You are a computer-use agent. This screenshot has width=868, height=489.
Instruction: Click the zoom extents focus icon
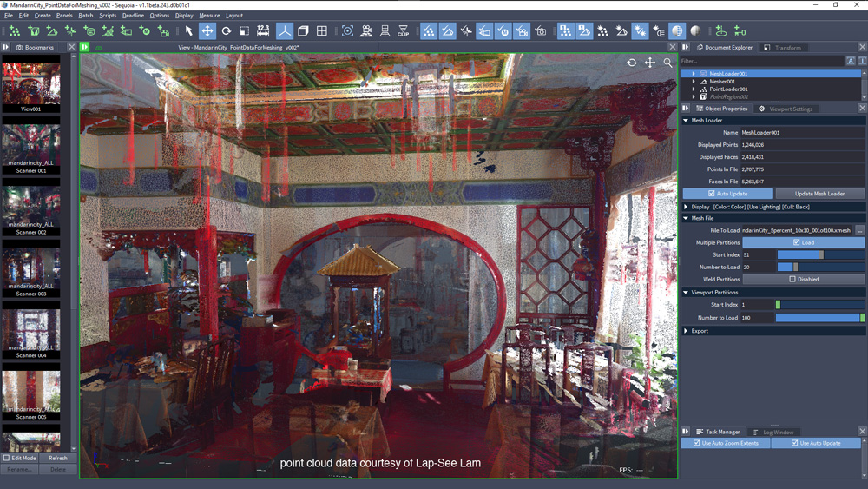[347, 31]
